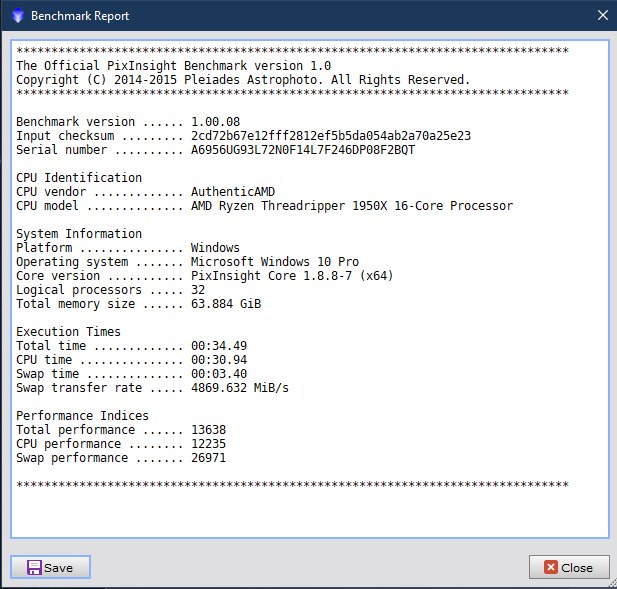Click the Platform Windows line
The width and height of the screenshot is (617, 589).
click(x=128, y=247)
